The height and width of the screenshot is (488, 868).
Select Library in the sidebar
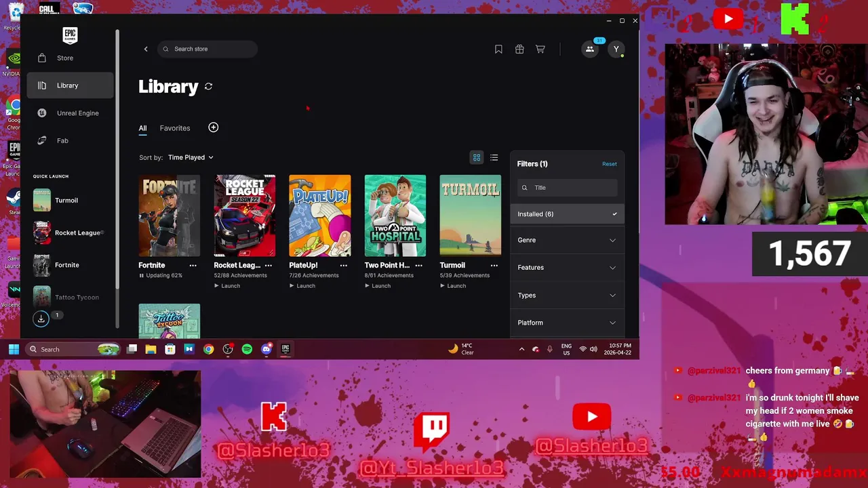[x=70, y=85]
